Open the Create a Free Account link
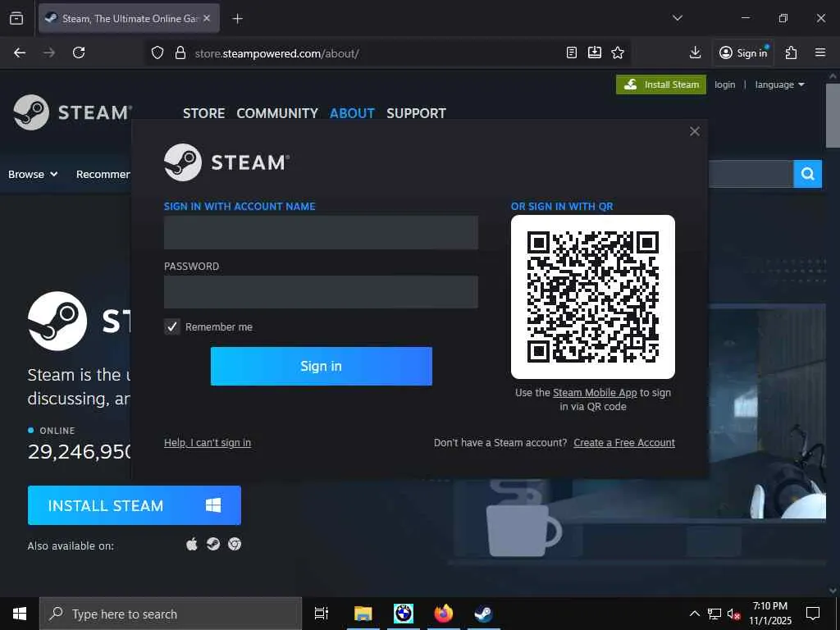Screen dimensions: 840x630 coord(624,442)
